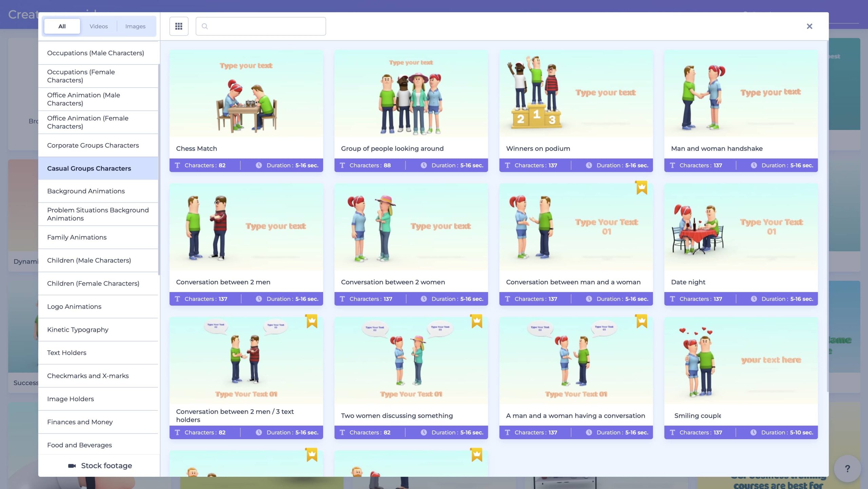
Task: Switch to the Images tab
Action: (x=135, y=26)
